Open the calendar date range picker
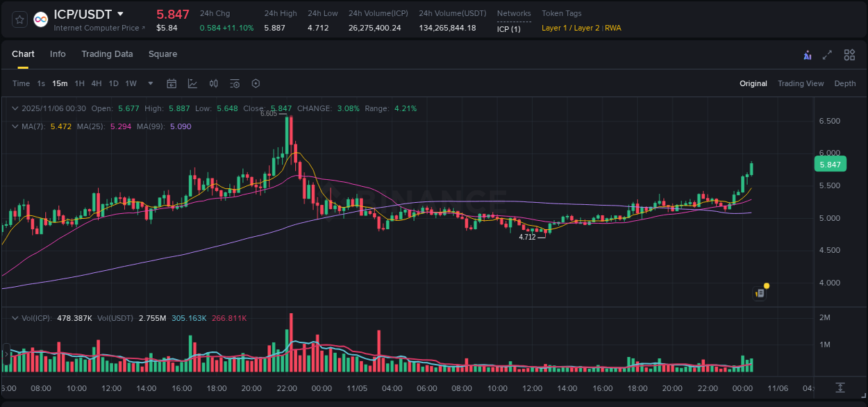This screenshot has width=868, height=407. [172, 83]
